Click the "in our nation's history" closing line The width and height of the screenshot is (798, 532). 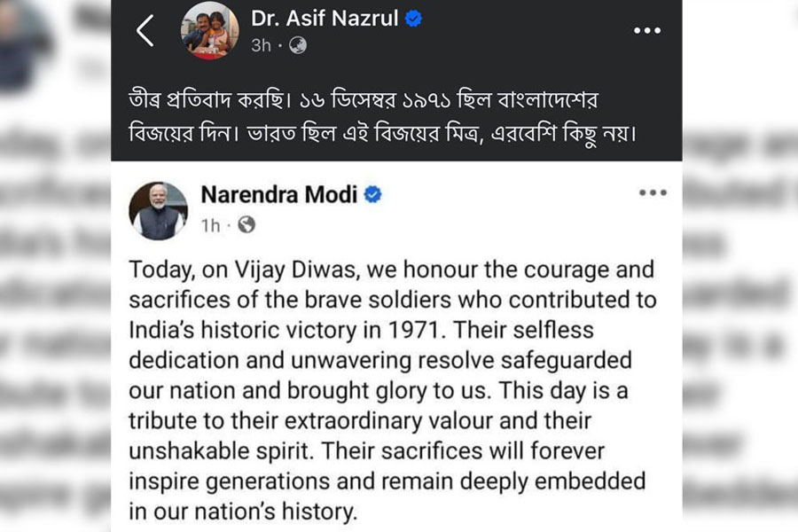pos(242,512)
